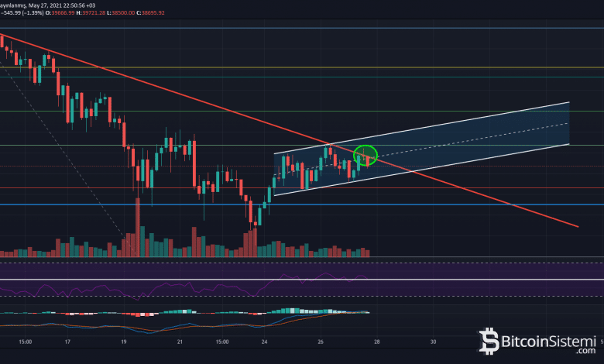Click the date label 26 on time axis
Image resolution: width=604 pixels, height=364 pixels.
[321, 342]
